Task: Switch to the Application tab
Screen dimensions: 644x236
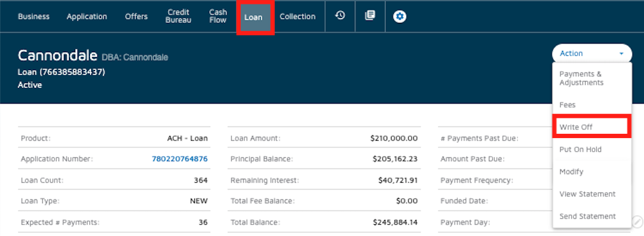Action: (x=87, y=16)
